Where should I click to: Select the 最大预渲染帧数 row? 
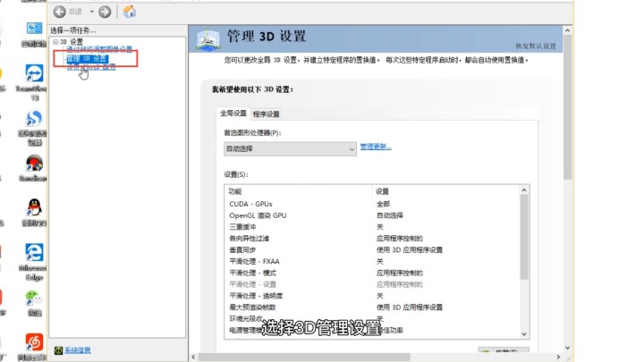374,307
